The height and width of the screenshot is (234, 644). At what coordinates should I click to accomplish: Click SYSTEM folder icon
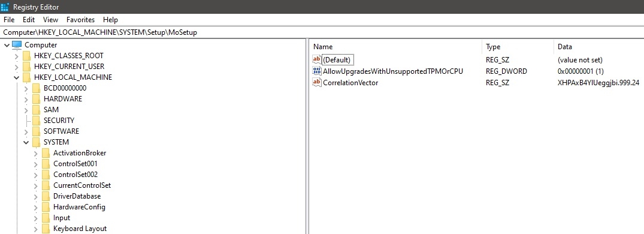(x=36, y=142)
